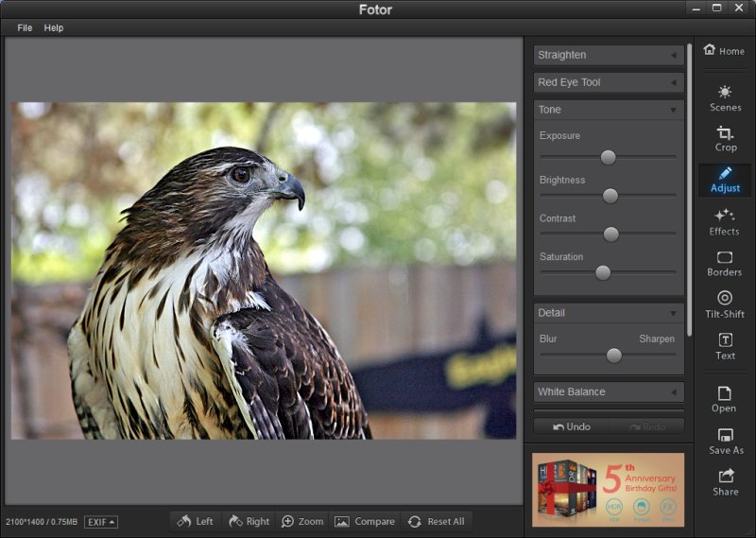Screen dimensions: 756x538
Task: Click the 5th Anniversary banner ad
Action: 608,489
